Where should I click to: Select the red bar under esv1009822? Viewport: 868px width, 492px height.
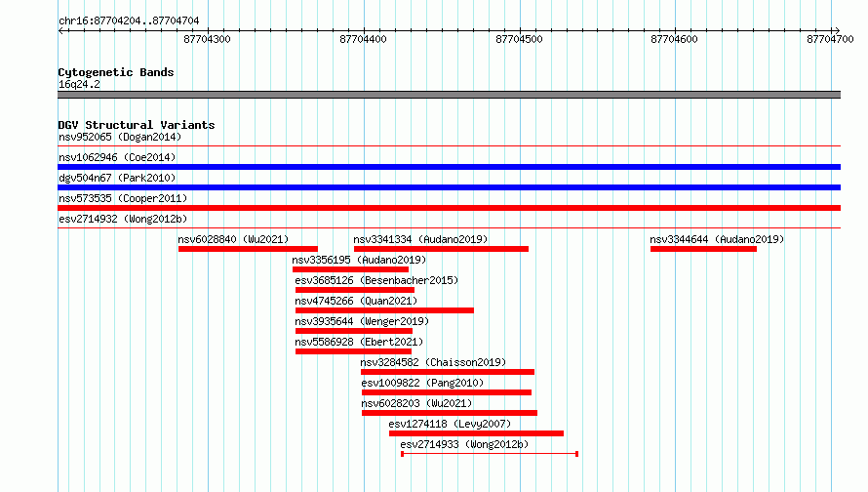pyautogui.click(x=447, y=392)
